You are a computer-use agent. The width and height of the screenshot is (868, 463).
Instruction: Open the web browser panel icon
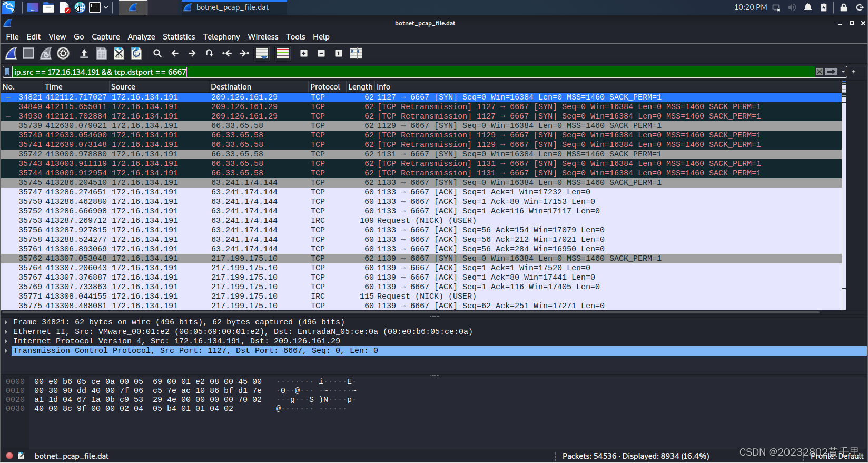(x=80, y=7)
